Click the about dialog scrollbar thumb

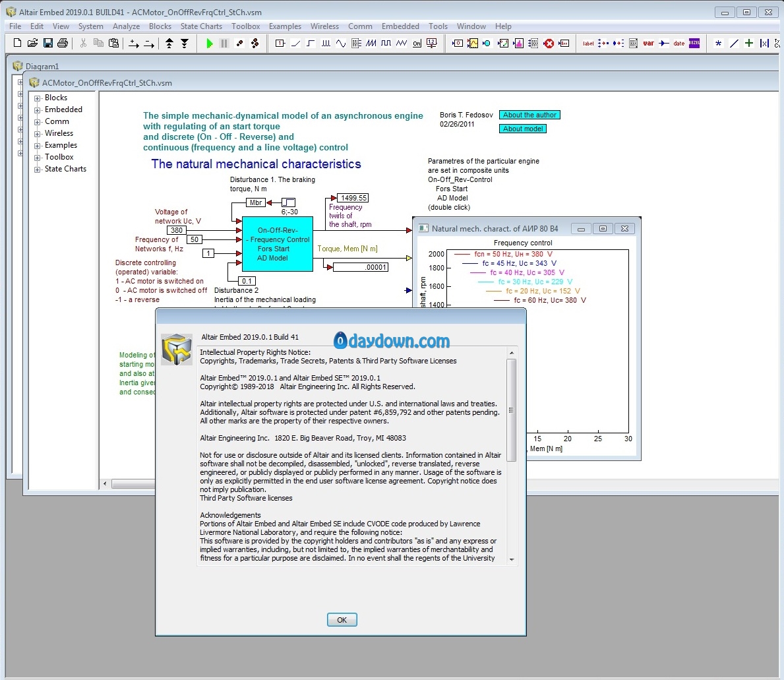tap(512, 410)
